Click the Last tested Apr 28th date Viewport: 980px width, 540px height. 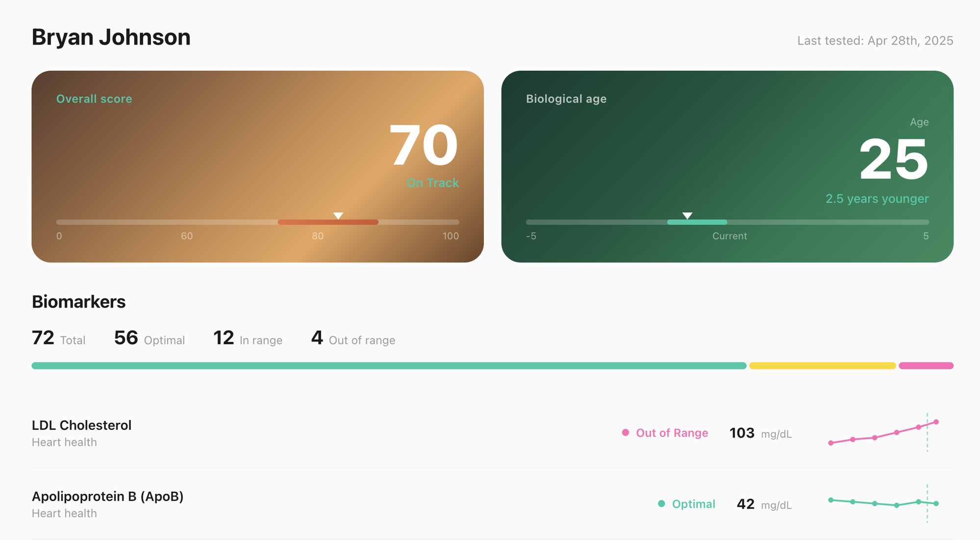(x=876, y=41)
